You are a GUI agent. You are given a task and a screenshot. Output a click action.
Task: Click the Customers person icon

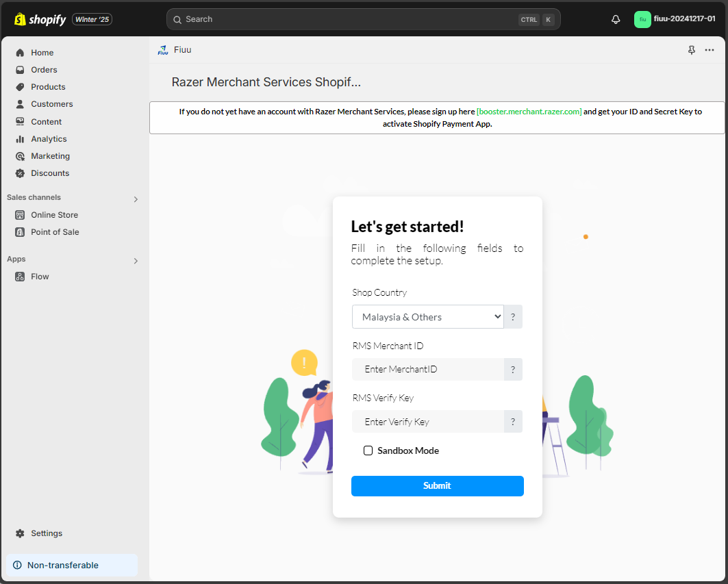coord(20,104)
